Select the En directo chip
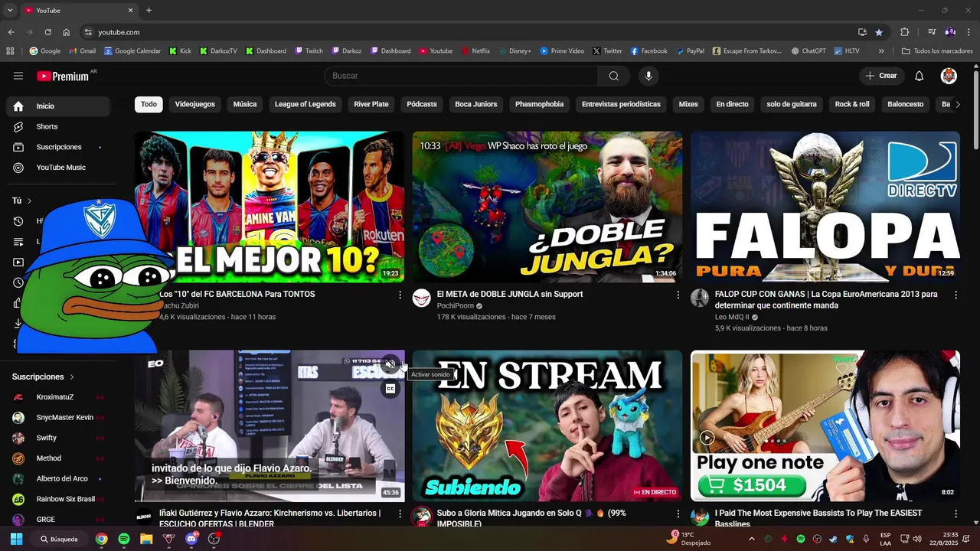Viewport: 980px width, 551px height. [x=733, y=104]
